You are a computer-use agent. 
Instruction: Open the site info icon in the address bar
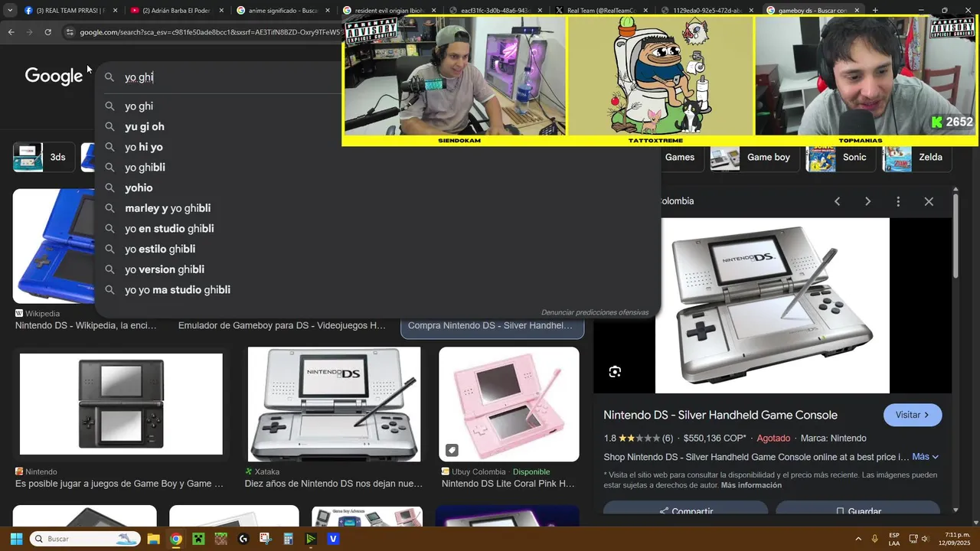[70, 32]
